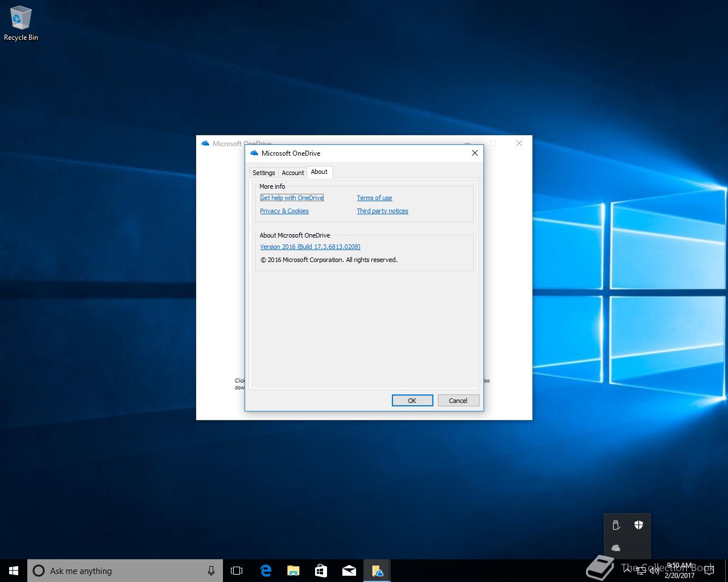Open the volume speaker tray icon
Image resolution: width=728 pixels, height=582 pixels.
[x=655, y=571]
